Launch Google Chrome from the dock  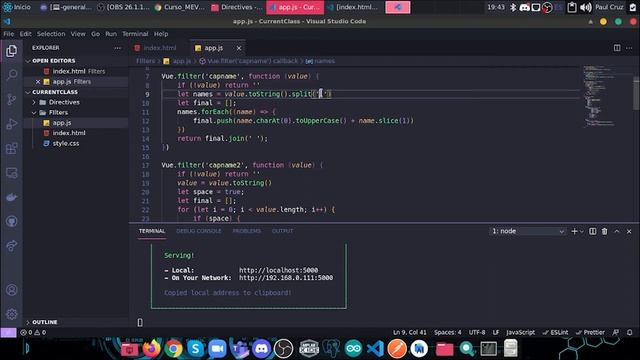173,349
